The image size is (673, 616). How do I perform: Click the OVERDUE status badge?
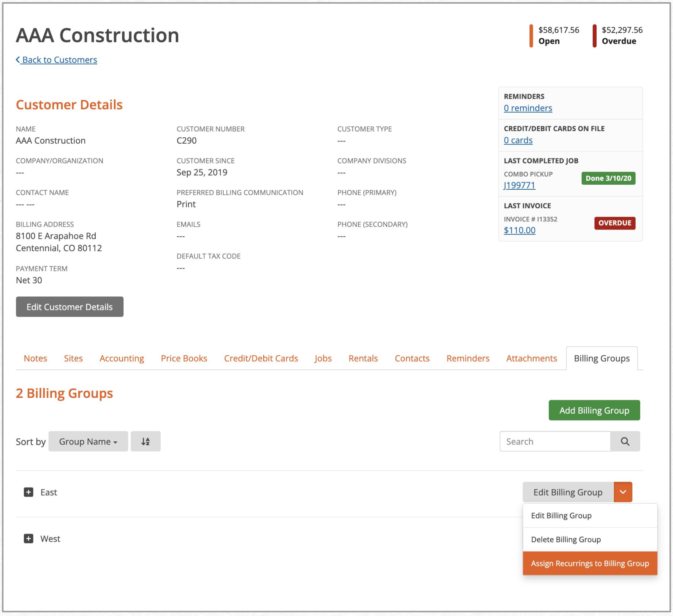point(614,223)
